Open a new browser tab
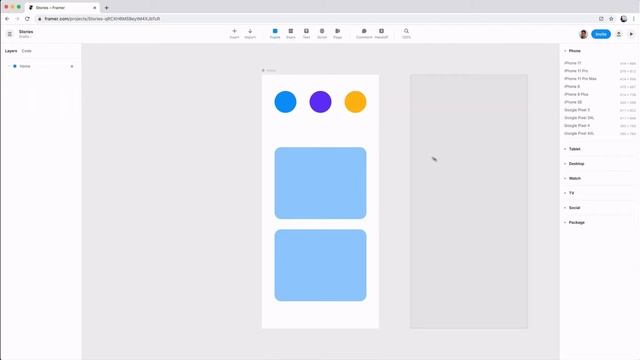Viewport: 640px width, 360px height. (x=107, y=8)
